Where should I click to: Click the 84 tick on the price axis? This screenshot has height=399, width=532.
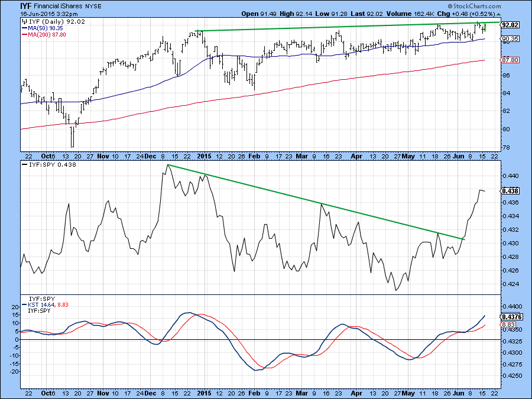[506, 93]
